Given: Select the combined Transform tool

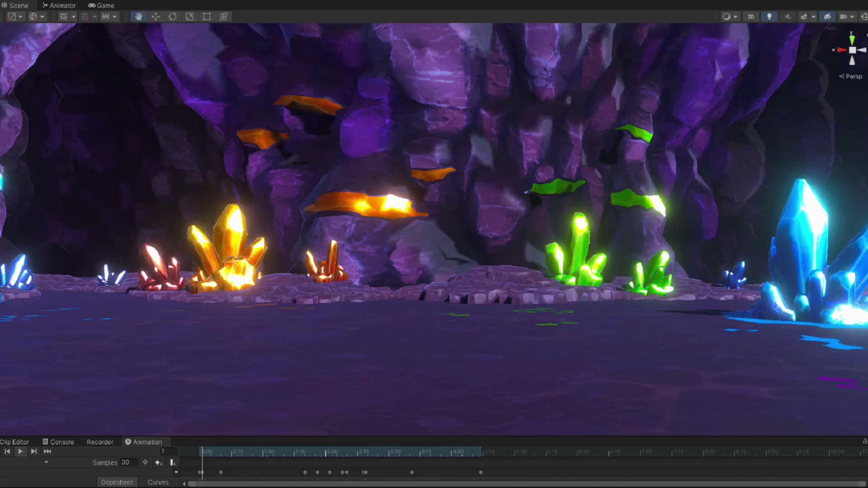Looking at the screenshot, I should (223, 17).
